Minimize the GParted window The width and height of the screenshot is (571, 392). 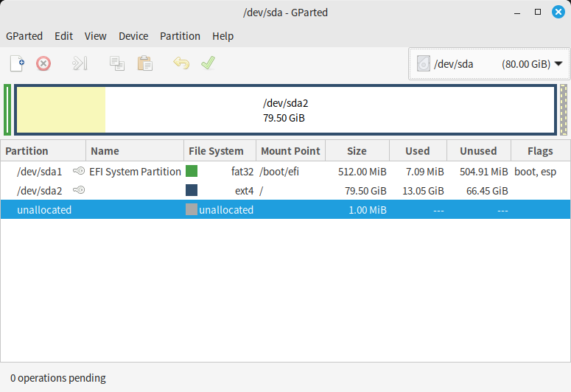[x=517, y=13]
